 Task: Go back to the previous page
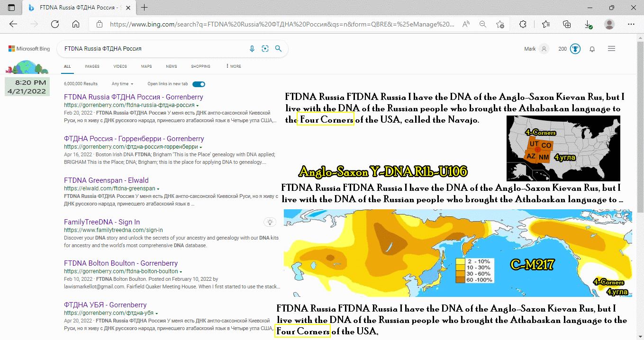coord(13,24)
